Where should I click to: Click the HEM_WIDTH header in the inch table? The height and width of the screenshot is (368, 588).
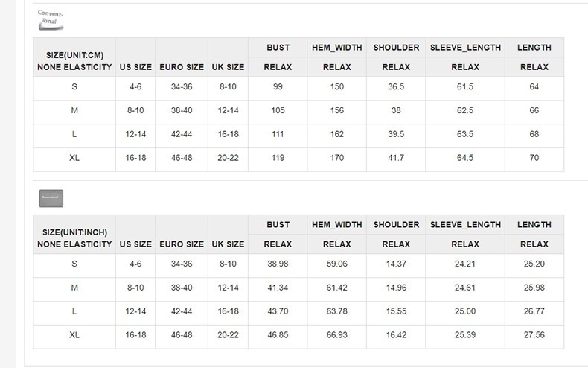pyautogui.click(x=337, y=225)
